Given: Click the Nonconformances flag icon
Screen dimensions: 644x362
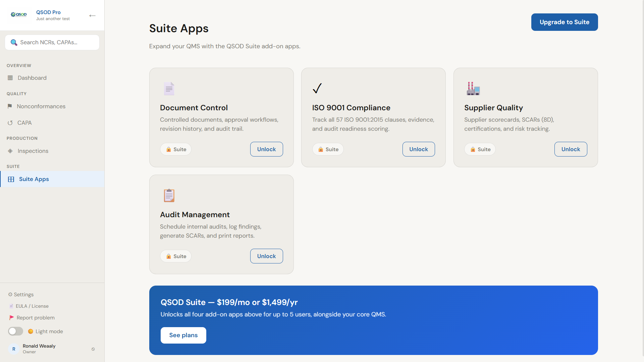Looking at the screenshot, I should point(10,106).
